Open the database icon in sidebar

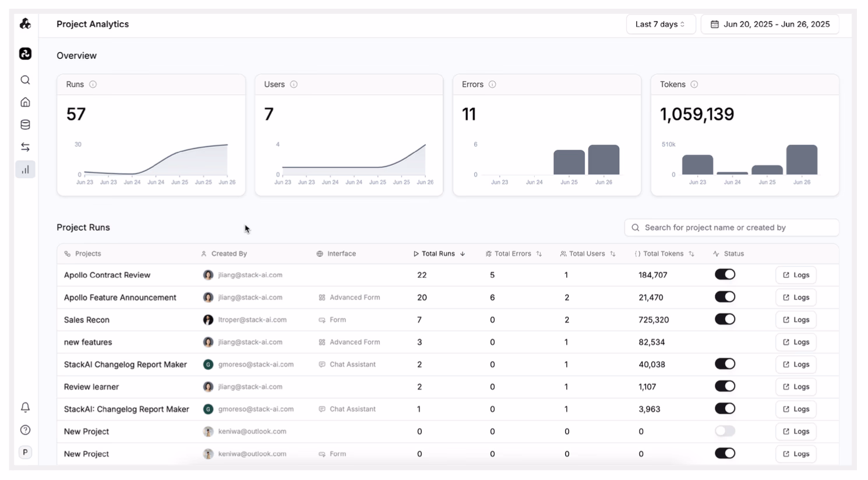click(x=25, y=125)
